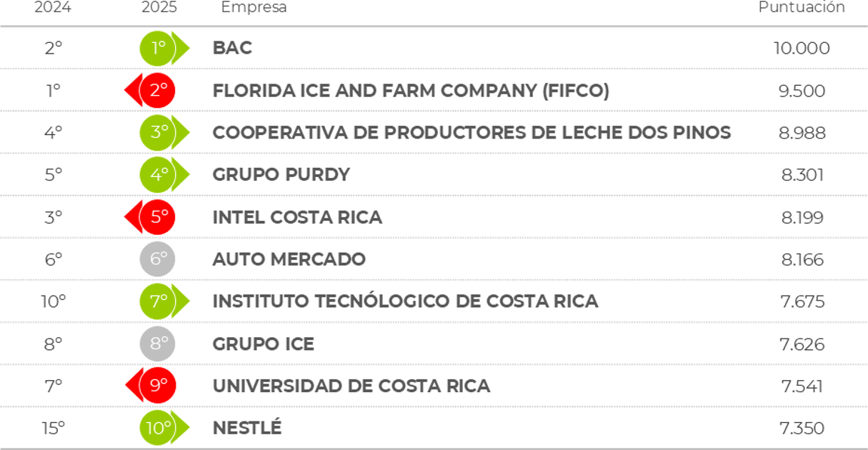Select the Puntuación column header
The width and height of the screenshot is (868, 450).
pyautogui.click(x=802, y=7)
